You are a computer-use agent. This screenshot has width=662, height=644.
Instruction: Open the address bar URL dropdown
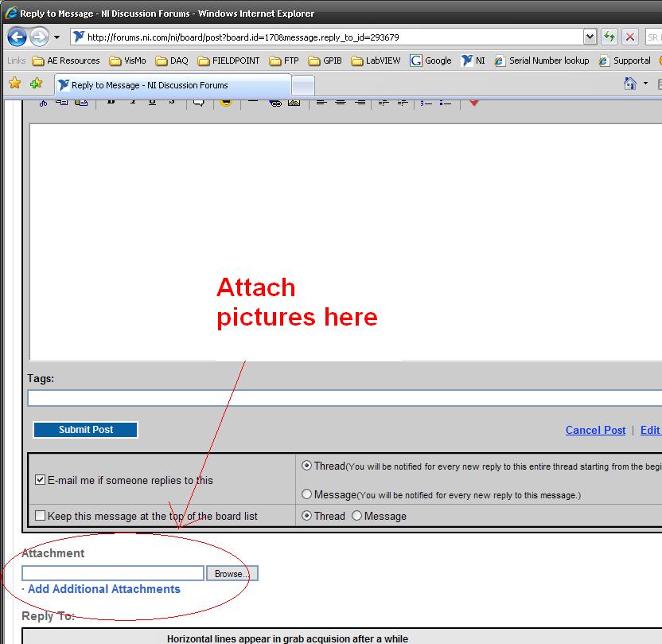pyautogui.click(x=590, y=37)
